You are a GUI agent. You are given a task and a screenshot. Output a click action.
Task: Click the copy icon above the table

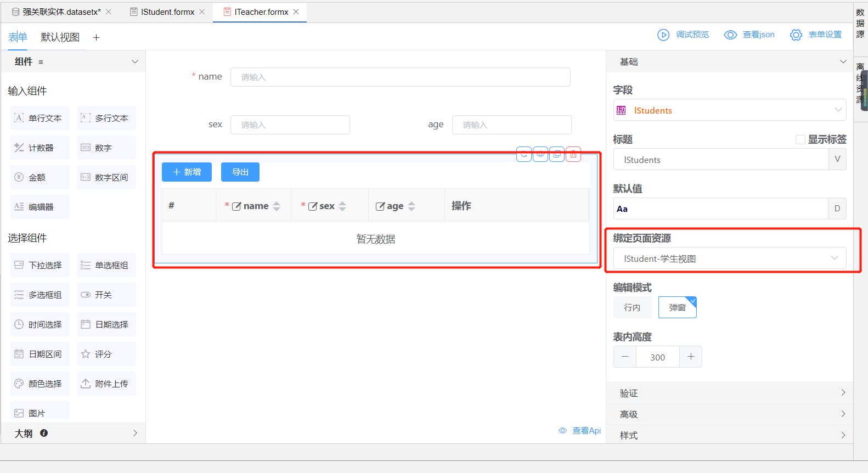coord(557,155)
